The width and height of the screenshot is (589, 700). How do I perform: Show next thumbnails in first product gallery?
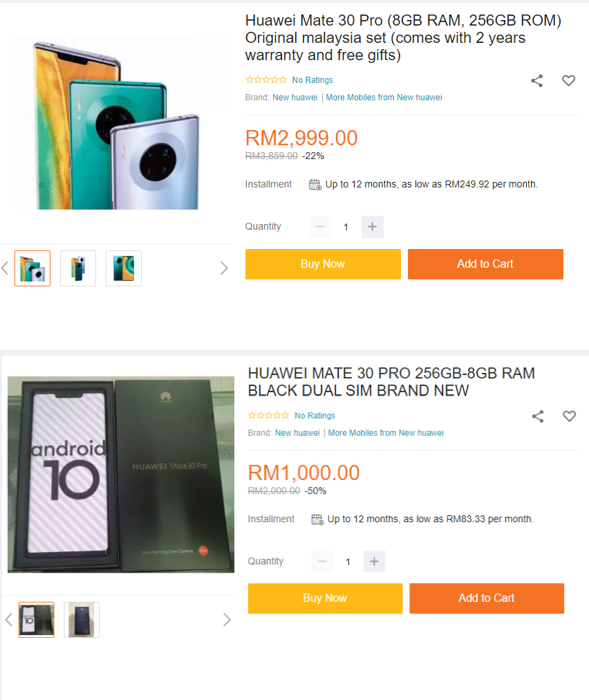[x=223, y=268]
